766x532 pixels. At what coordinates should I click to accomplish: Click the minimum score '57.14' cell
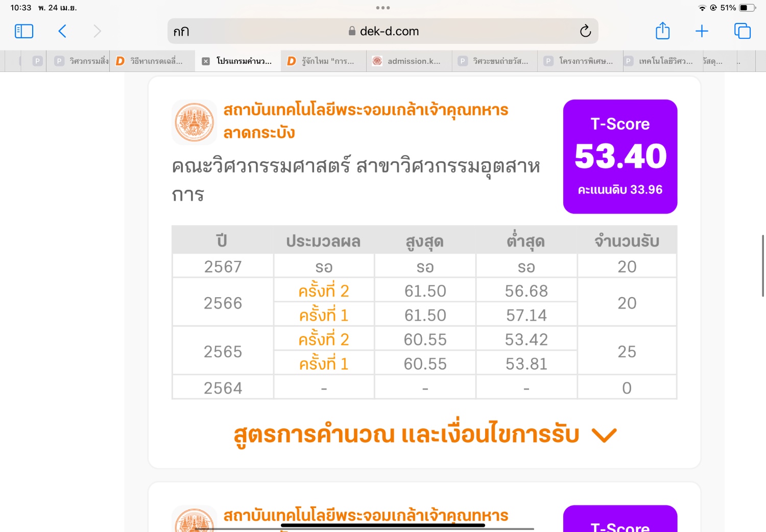click(x=526, y=315)
